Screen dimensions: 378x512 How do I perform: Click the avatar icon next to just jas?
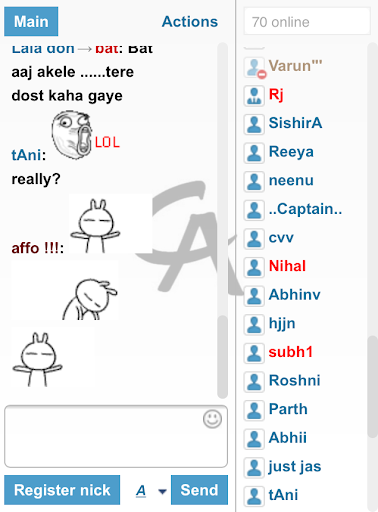pyautogui.click(x=254, y=468)
